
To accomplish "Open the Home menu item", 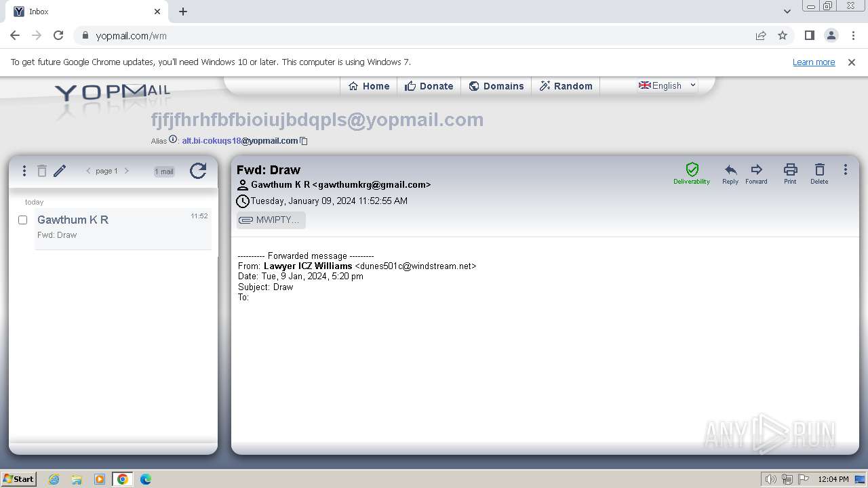I will (x=369, y=86).
